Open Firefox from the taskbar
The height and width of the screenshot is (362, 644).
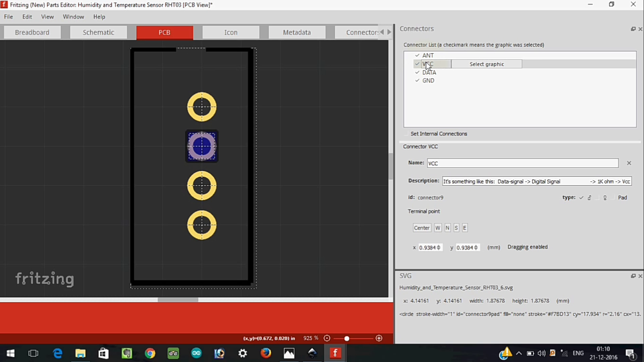click(266, 353)
